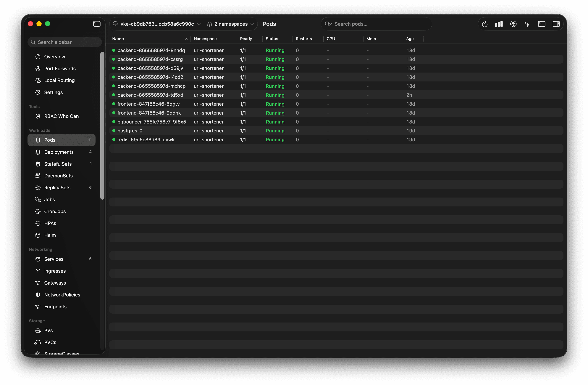Open Overview in the sidebar

tap(61, 57)
